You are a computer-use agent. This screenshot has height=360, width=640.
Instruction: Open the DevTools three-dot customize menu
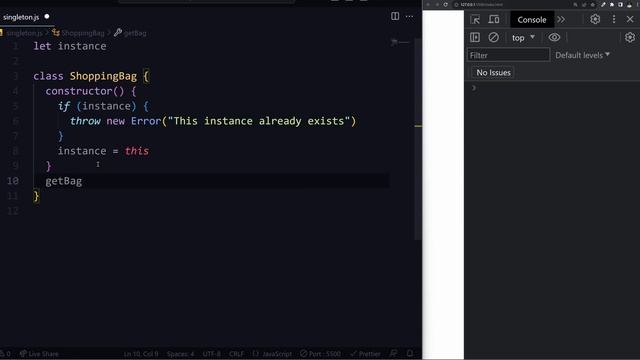pos(614,19)
